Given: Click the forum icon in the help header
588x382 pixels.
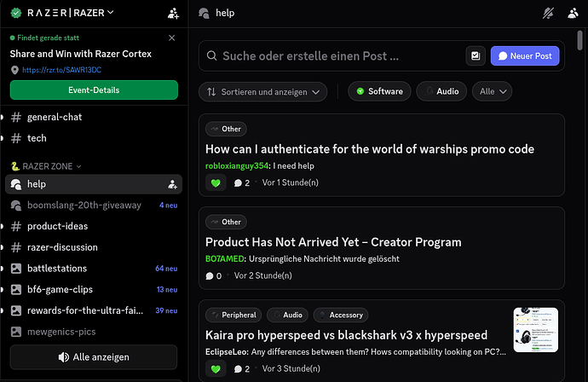Looking at the screenshot, I should click(204, 14).
